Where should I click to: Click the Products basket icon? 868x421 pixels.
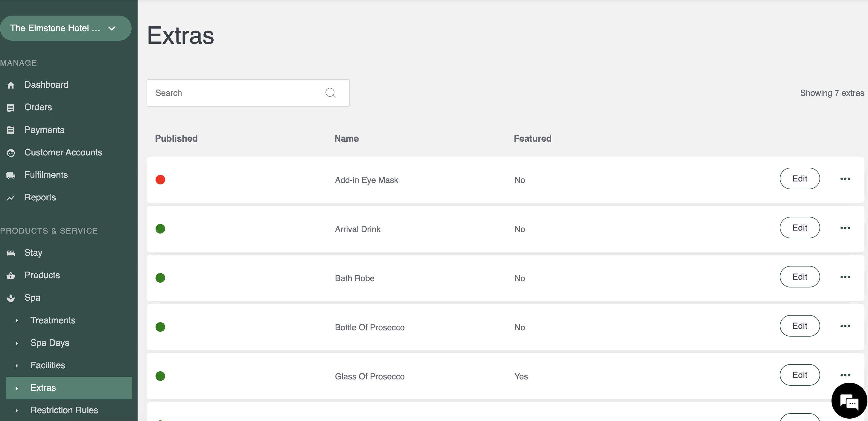11,275
